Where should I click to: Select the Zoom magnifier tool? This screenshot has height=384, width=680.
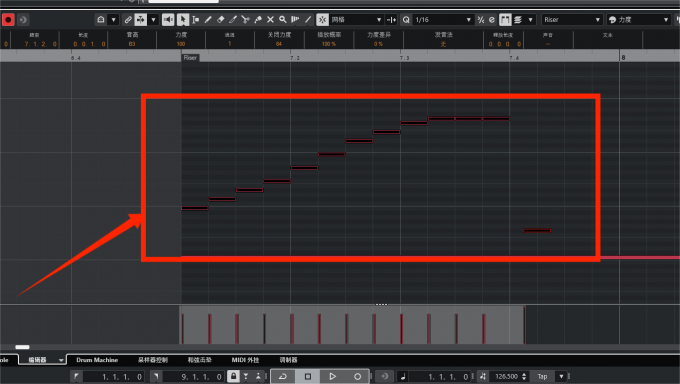tap(283, 20)
